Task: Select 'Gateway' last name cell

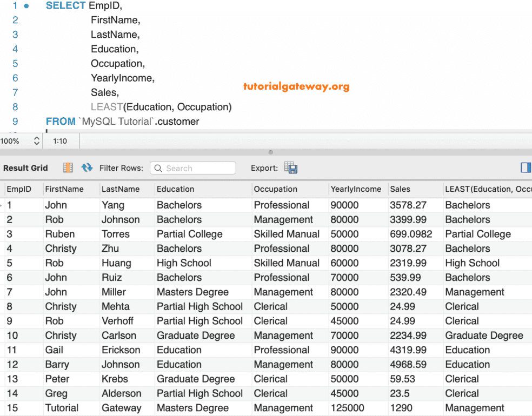Action: click(x=122, y=408)
